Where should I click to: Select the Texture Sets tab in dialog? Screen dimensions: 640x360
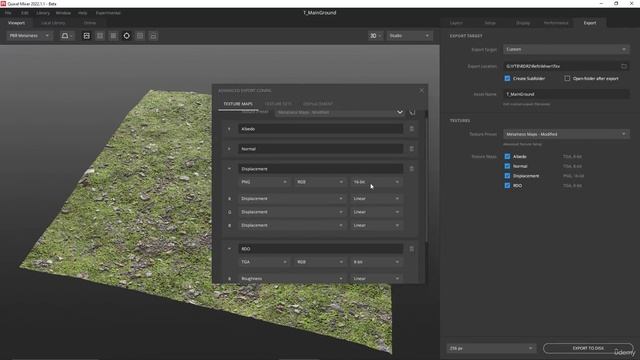[x=278, y=104]
